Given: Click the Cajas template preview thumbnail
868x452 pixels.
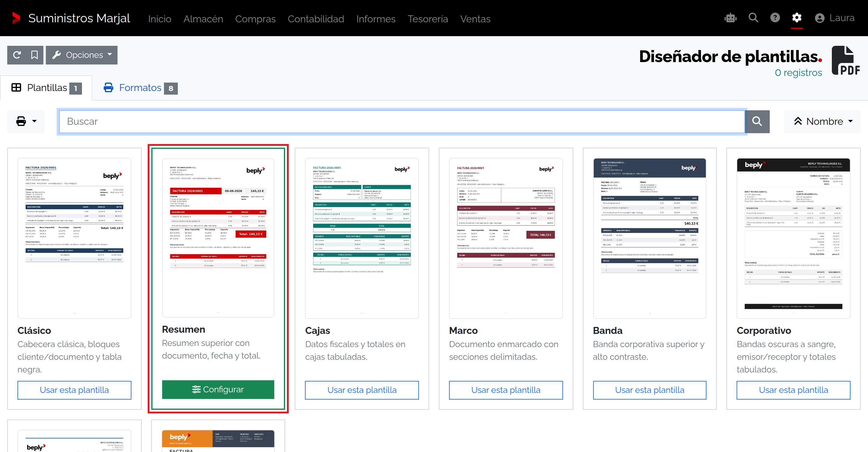Looking at the screenshot, I should click(x=362, y=238).
